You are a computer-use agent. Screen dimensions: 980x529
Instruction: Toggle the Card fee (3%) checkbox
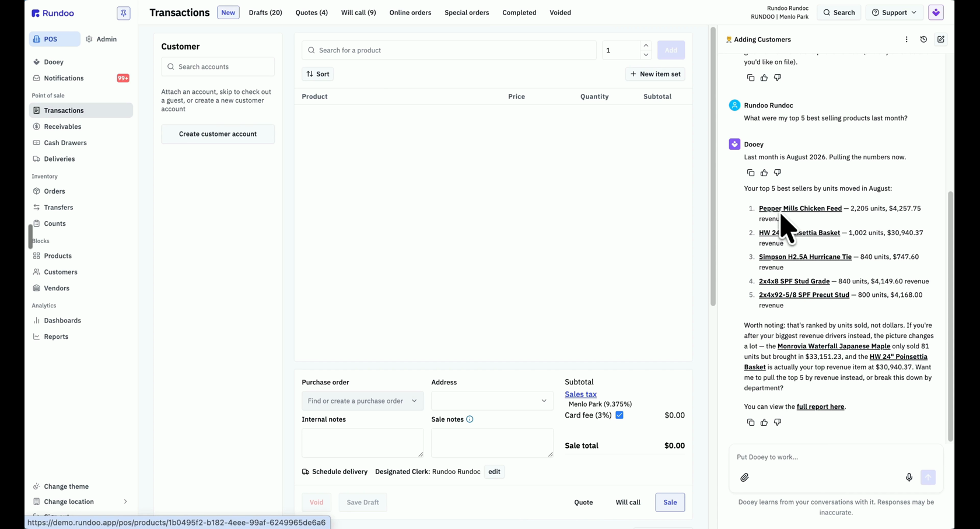click(x=619, y=415)
